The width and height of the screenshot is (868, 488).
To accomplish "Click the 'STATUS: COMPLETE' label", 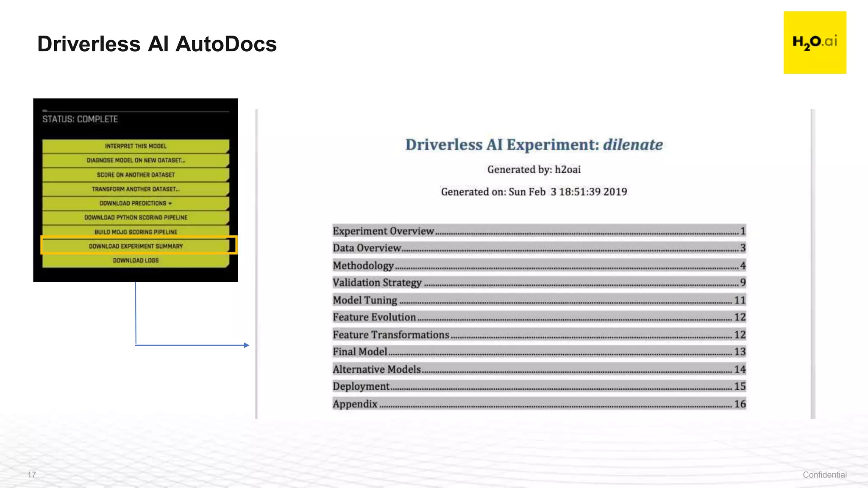I will (80, 119).
